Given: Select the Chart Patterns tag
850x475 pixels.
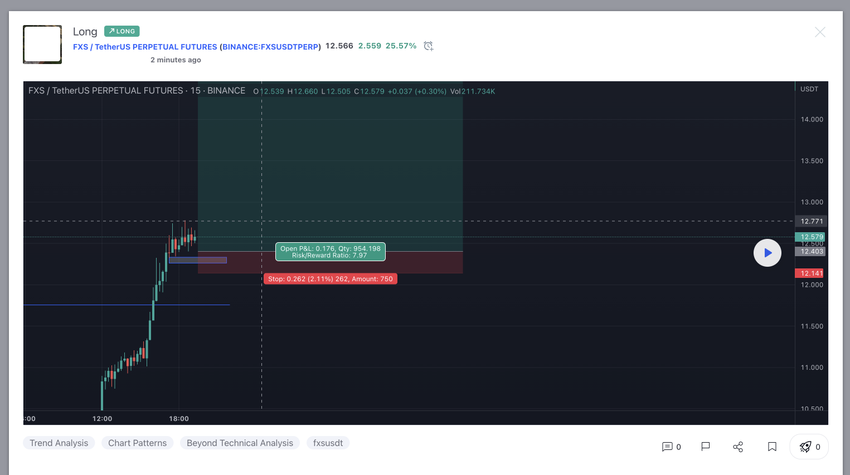Looking at the screenshot, I should 137,443.
